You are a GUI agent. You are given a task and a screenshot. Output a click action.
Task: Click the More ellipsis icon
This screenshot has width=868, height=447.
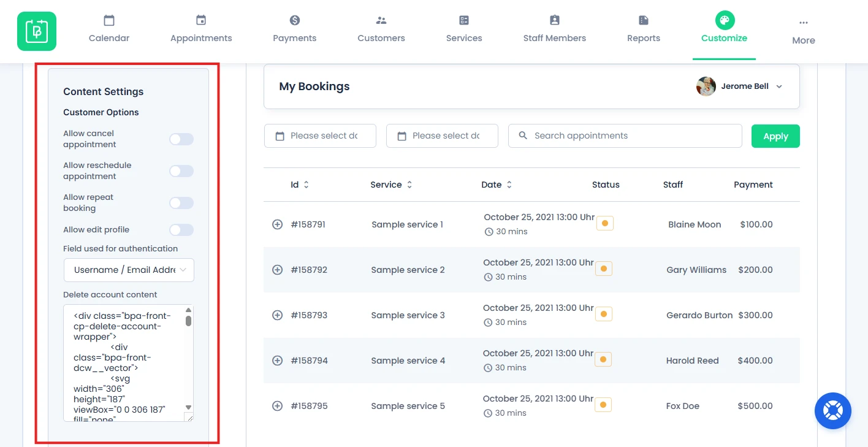pyautogui.click(x=804, y=23)
